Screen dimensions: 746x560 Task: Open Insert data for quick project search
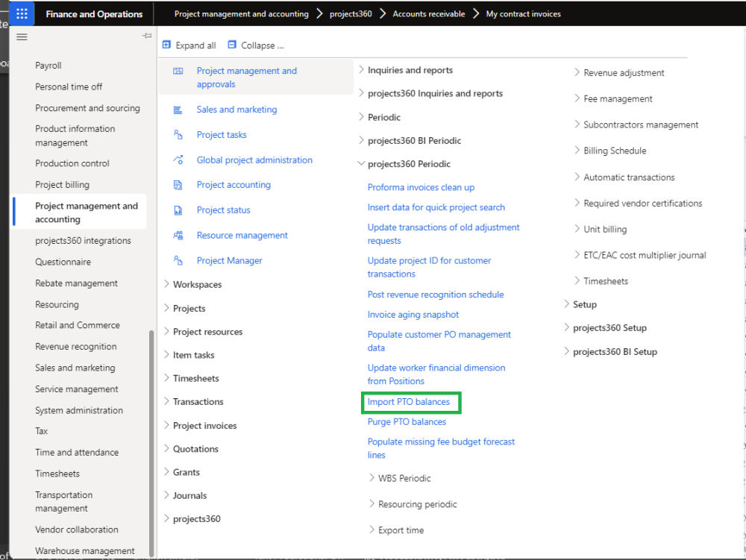436,207
